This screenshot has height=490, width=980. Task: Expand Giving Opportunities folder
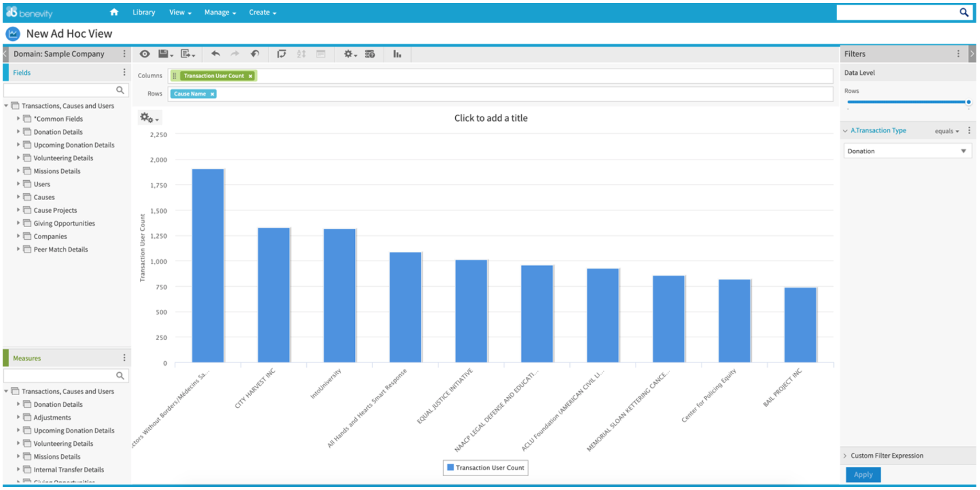(18, 222)
